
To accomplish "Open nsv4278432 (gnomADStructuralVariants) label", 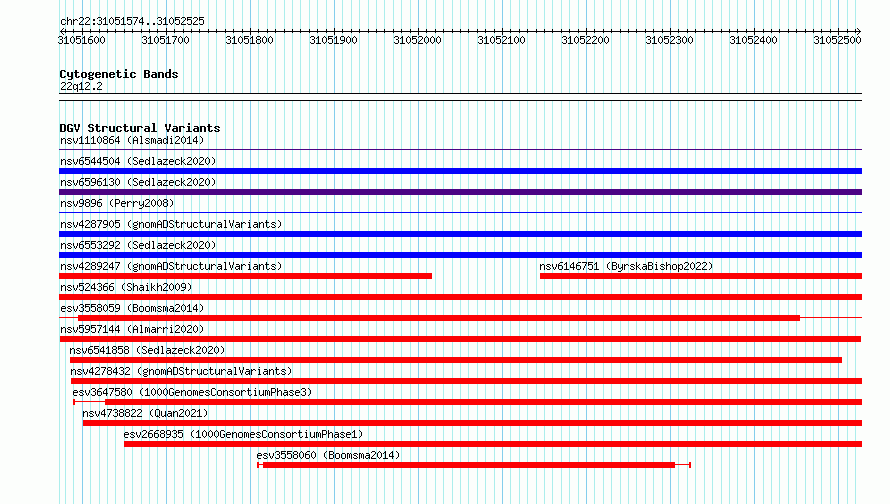I will tap(181, 371).
